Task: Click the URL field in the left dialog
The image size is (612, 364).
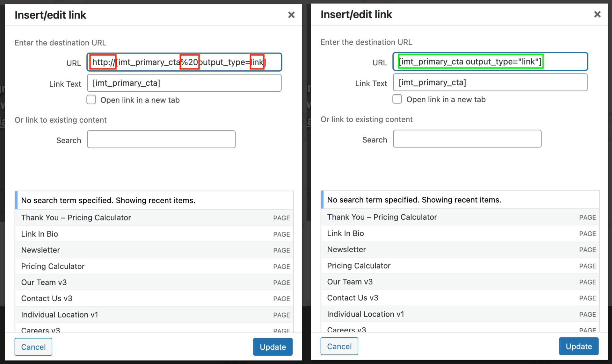Action: pyautogui.click(x=184, y=62)
